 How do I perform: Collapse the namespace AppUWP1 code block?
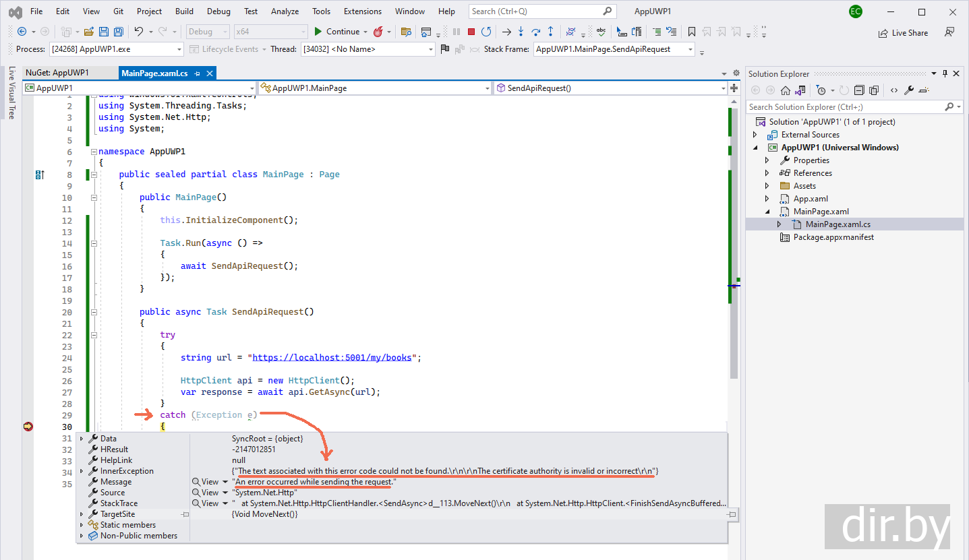coord(94,152)
